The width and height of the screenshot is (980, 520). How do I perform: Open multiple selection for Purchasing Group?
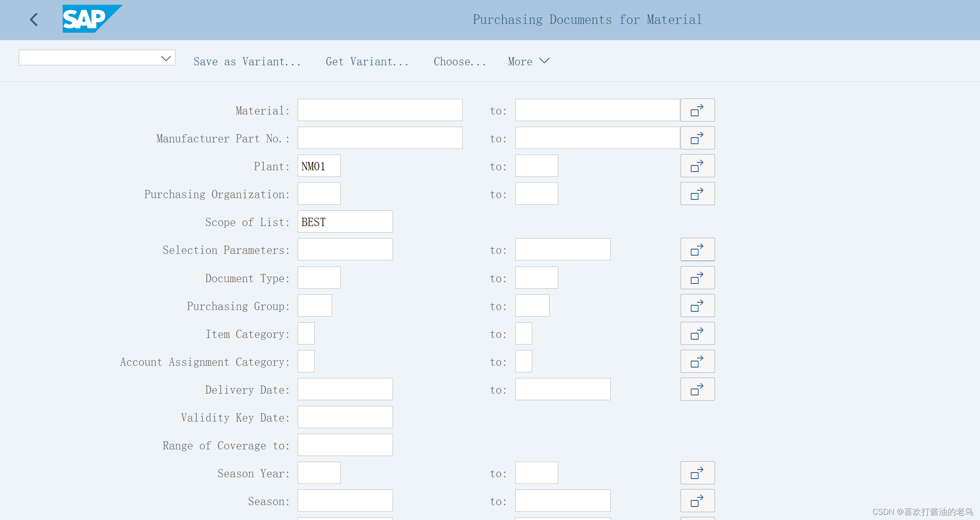(697, 305)
